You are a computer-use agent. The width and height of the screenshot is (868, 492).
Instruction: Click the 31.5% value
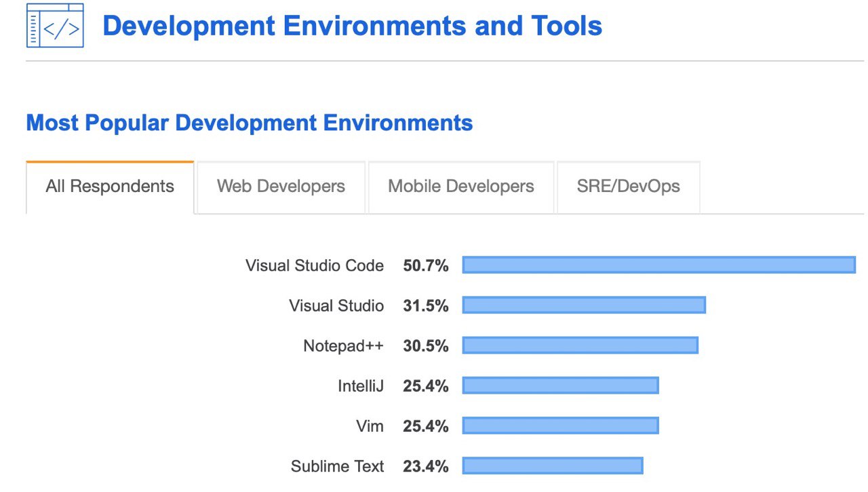pos(426,305)
